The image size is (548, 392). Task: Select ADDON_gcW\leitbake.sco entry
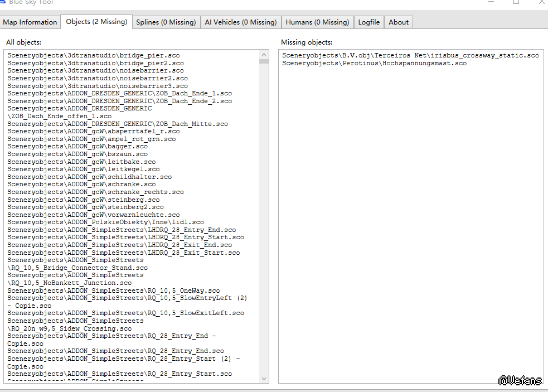(81, 162)
